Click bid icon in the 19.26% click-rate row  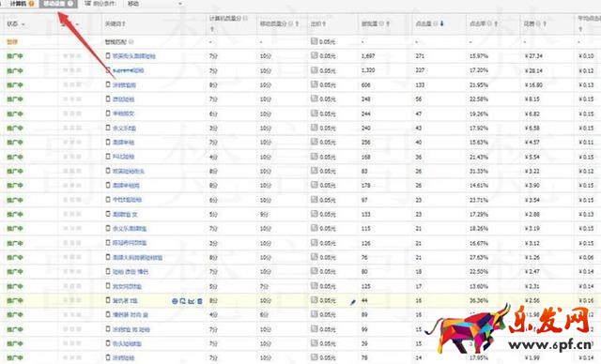(315, 114)
